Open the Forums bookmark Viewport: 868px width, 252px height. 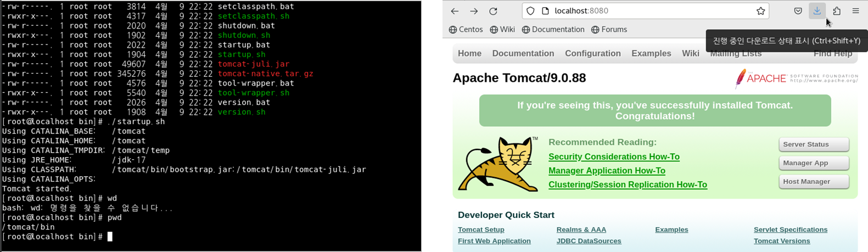coord(609,30)
